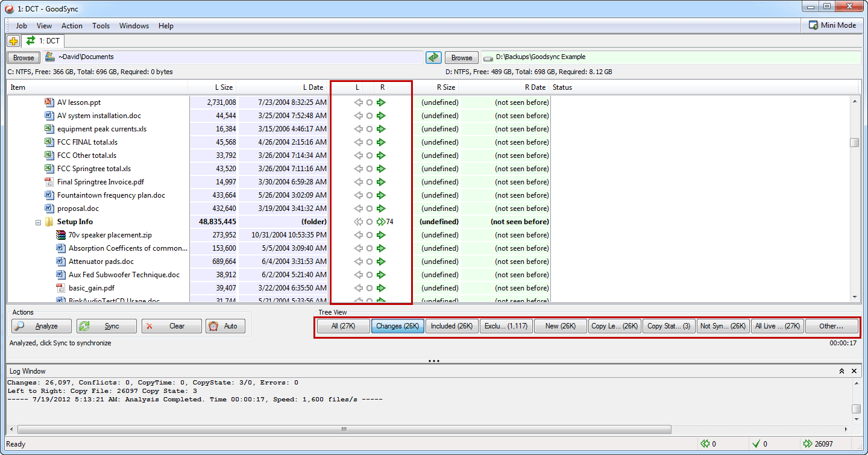Viewport: 868px width, 455px height.
Task: Click the status bar green checkmark count
Action: [x=759, y=444]
